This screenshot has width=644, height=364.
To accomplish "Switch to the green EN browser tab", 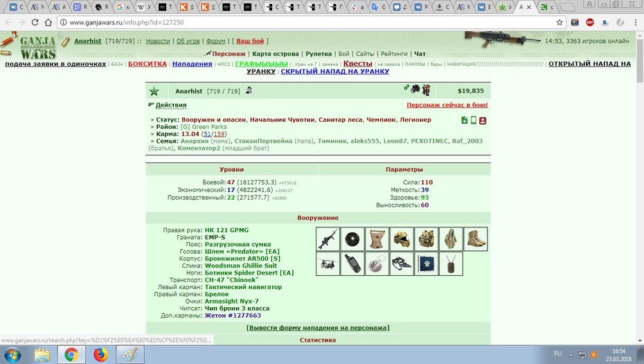I will (546, 7).
